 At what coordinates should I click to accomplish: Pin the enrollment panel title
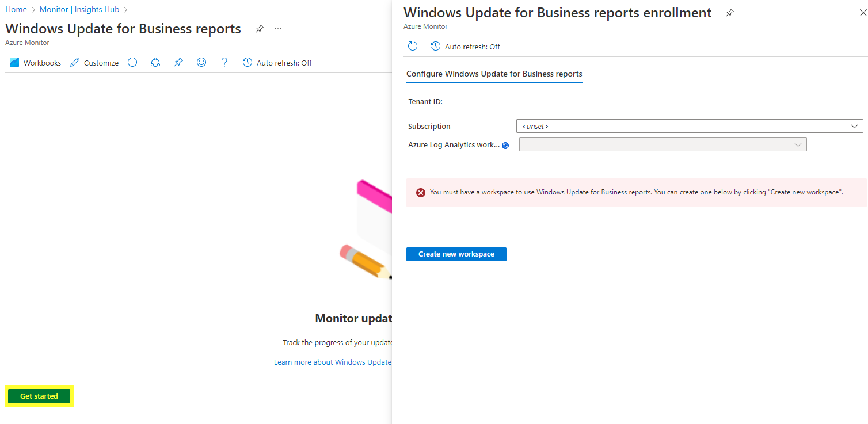click(730, 13)
